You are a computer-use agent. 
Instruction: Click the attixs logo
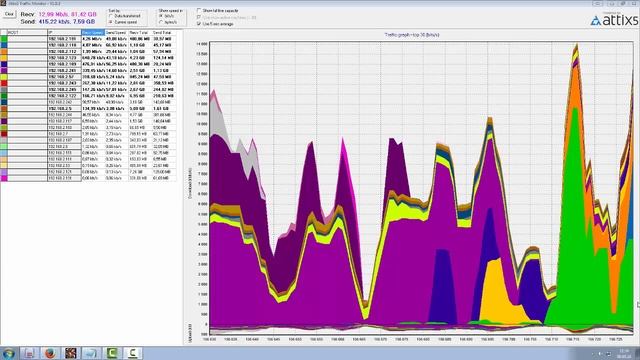coord(614,20)
